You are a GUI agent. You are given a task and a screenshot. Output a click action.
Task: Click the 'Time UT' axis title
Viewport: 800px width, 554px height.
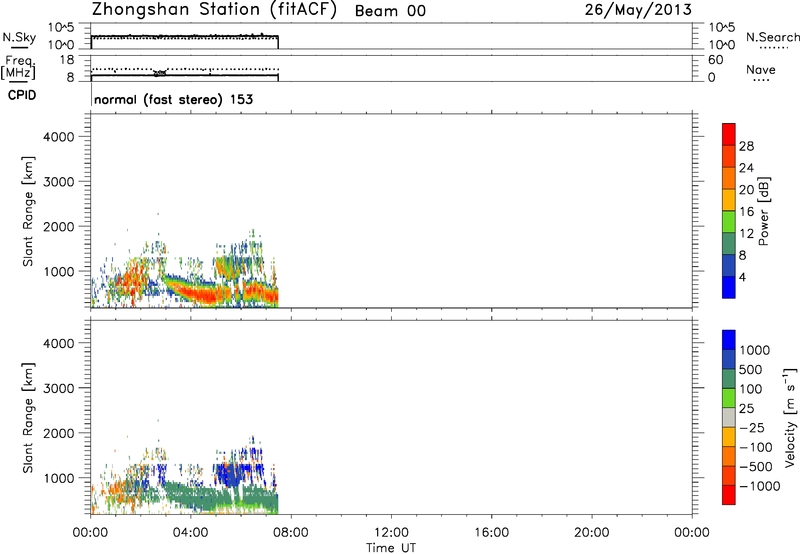tap(391, 548)
